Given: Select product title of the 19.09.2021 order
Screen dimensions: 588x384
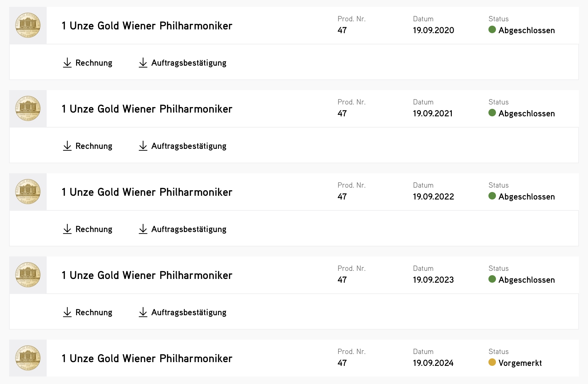Looking at the screenshot, I should (147, 109).
